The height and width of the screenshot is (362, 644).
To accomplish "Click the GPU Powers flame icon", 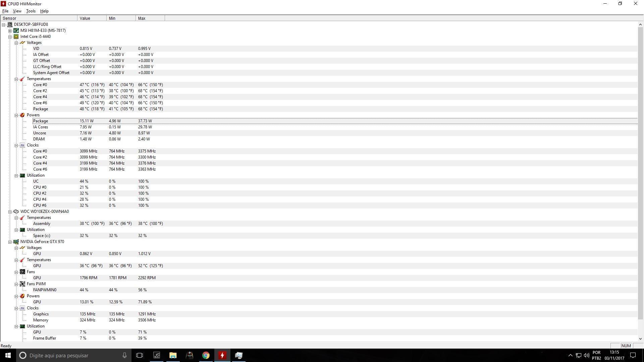I will 22,296.
